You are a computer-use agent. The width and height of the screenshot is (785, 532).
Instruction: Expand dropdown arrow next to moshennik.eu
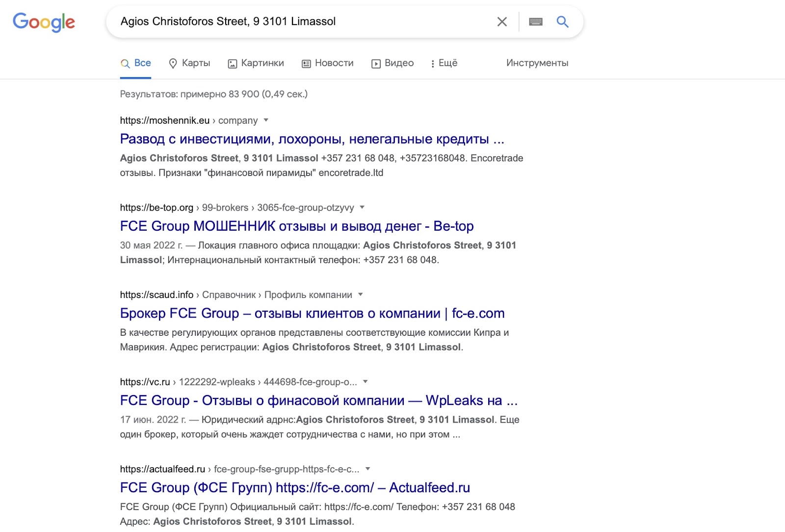[x=266, y=120]
